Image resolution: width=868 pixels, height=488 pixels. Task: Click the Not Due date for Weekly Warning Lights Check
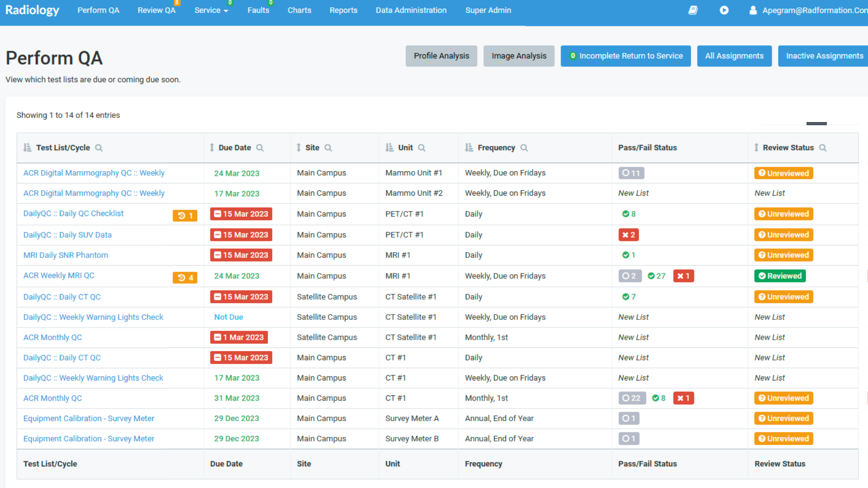point(228,317)
